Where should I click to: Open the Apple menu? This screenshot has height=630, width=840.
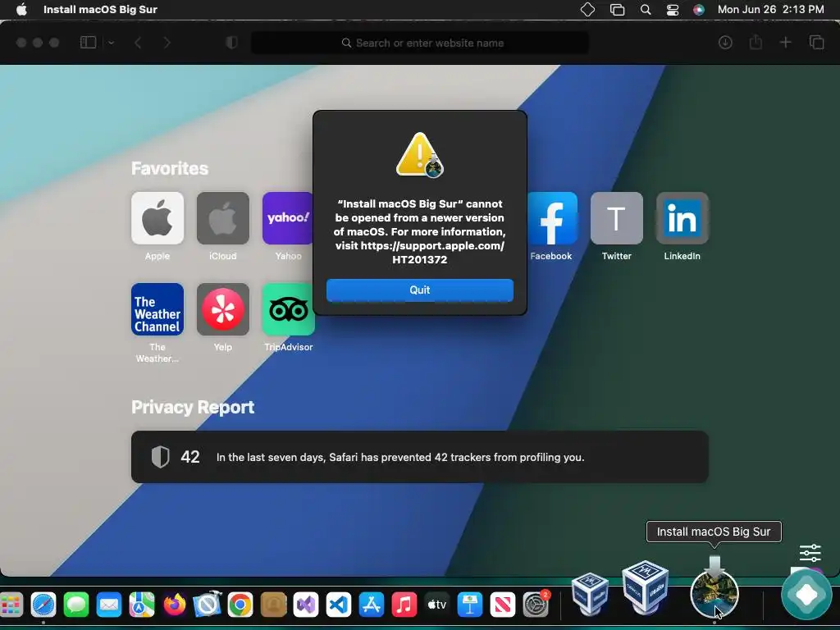21,10
